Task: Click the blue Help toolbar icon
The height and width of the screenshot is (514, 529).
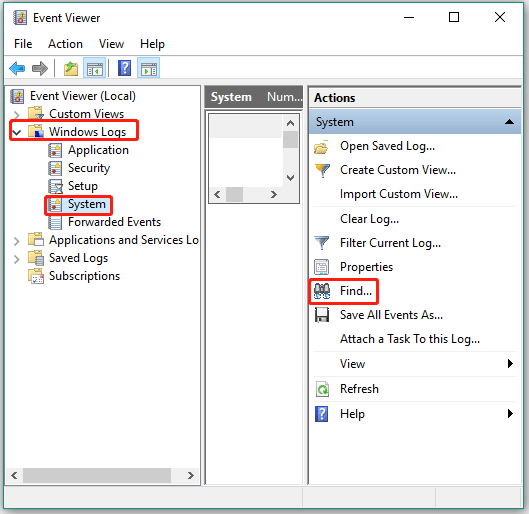Action: [x=124, y=68]
